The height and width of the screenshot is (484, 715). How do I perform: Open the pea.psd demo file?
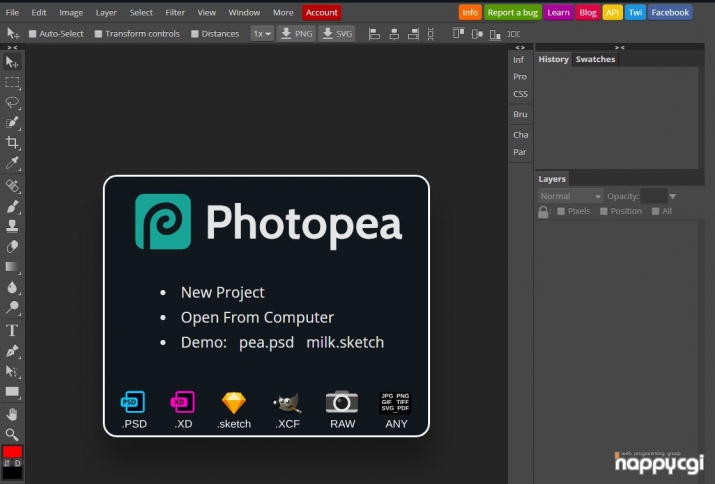(266, 343)
